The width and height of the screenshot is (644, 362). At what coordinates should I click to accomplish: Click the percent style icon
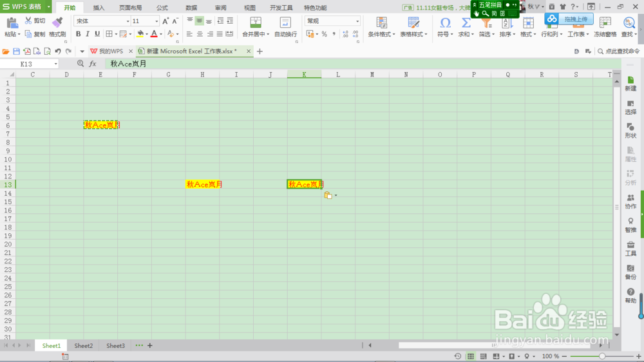tap(324, 34)
